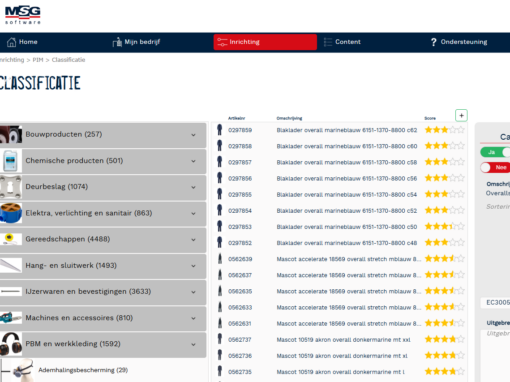Screen dimensions: 510x382
Task: Select article number 0297855
Action: (240, 195)
